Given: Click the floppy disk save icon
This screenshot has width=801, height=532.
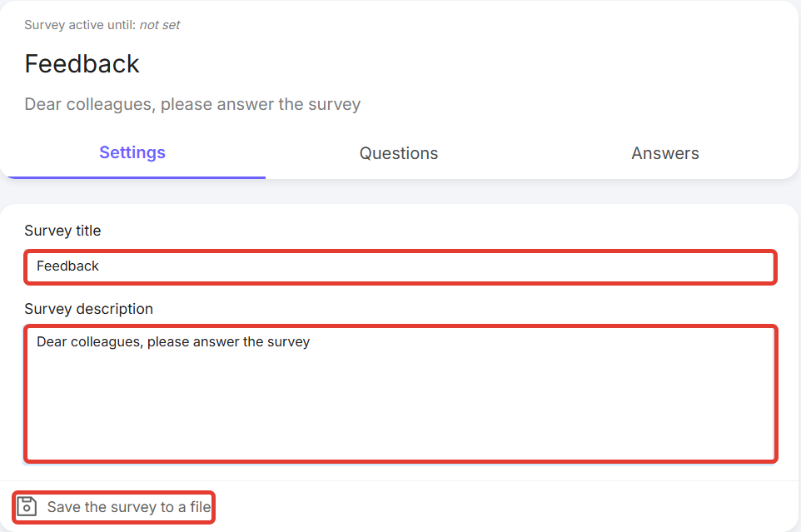Looking at the screenshot, I should (x=27, y=506).
